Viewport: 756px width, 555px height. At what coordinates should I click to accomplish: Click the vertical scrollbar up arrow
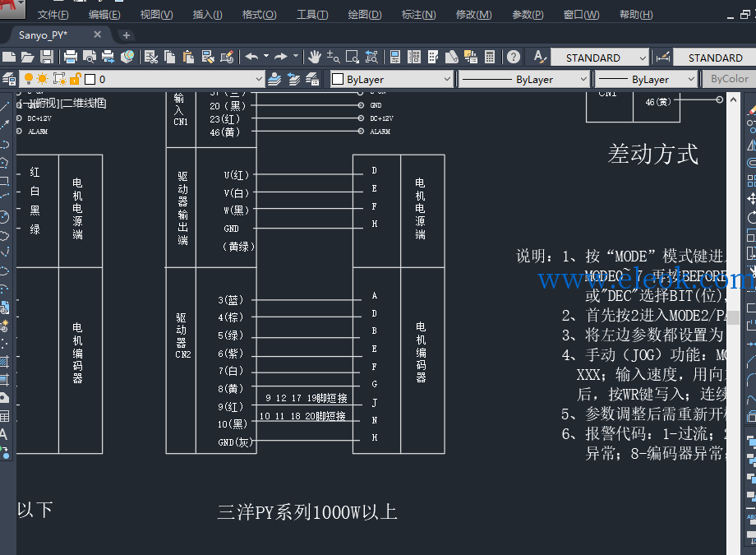click(733, 99)
